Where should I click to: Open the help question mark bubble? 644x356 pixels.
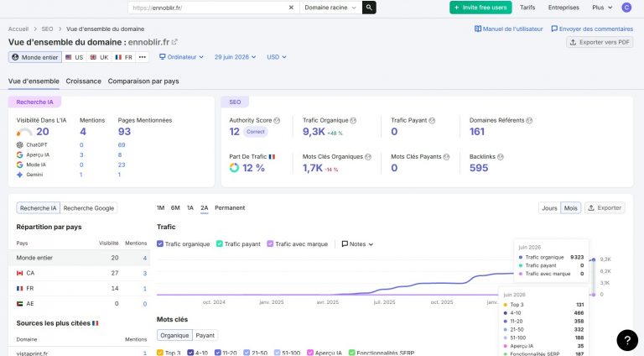pyautogui.click(x=627, y=340)
